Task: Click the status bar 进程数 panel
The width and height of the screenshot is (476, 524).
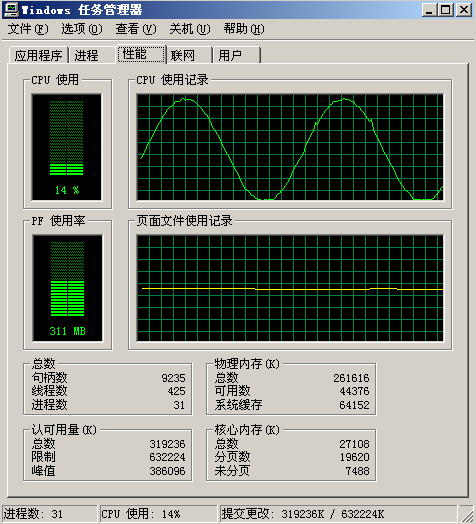Action: 49,514
